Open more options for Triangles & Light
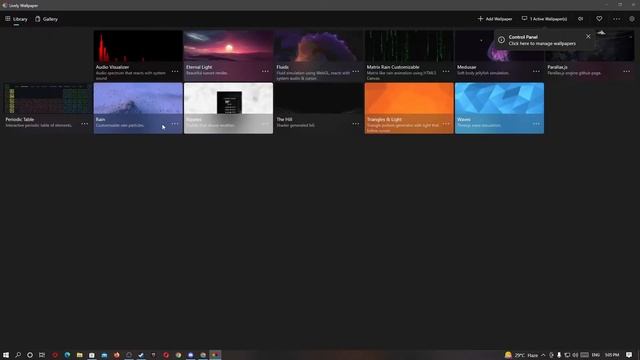Viewport: 640px width, 360px height. (x=446, y=124)
